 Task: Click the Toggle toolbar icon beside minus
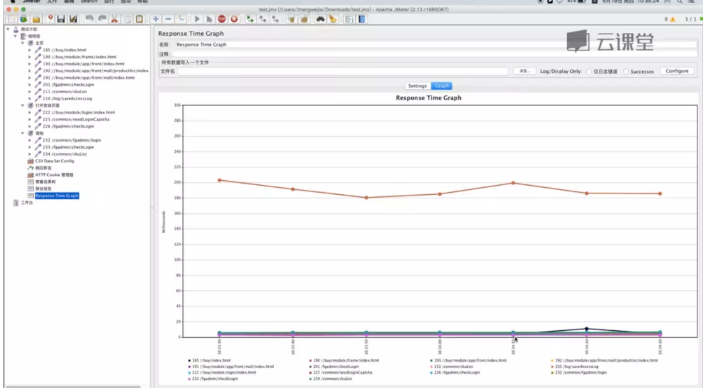181,19
